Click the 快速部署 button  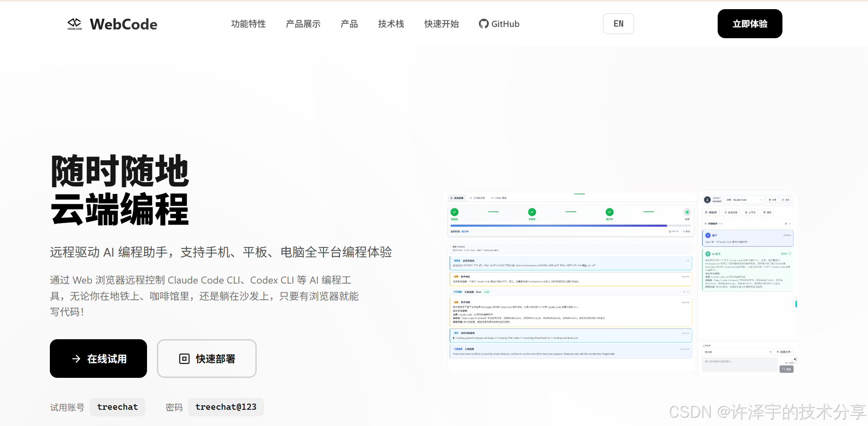[x=206, y=358]
